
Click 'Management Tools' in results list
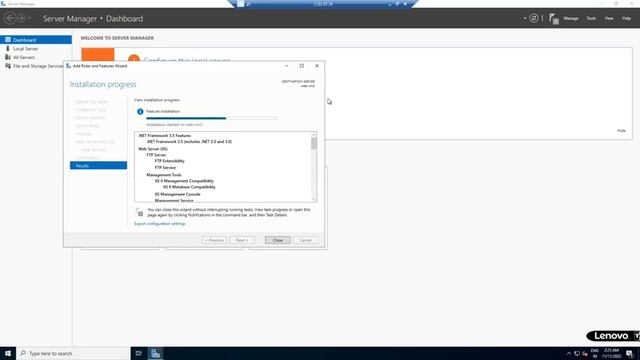164,175
